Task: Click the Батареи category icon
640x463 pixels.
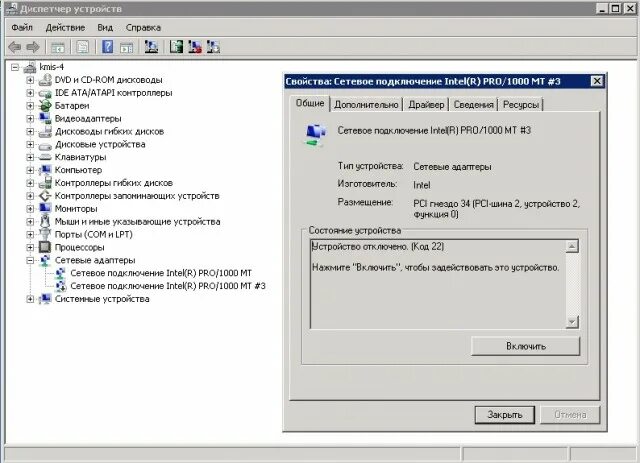Action: point(45,105)
